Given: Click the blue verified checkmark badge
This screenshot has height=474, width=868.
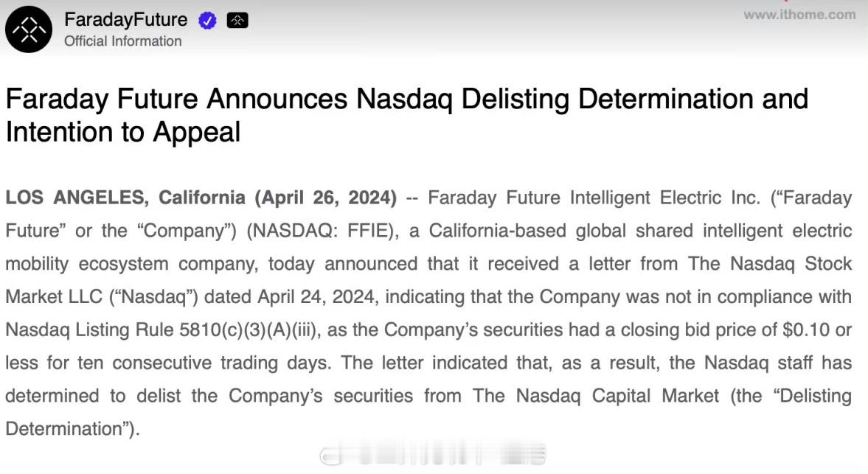Looking at the screenshot, I should pyautogui.click(x=207, y=21).
